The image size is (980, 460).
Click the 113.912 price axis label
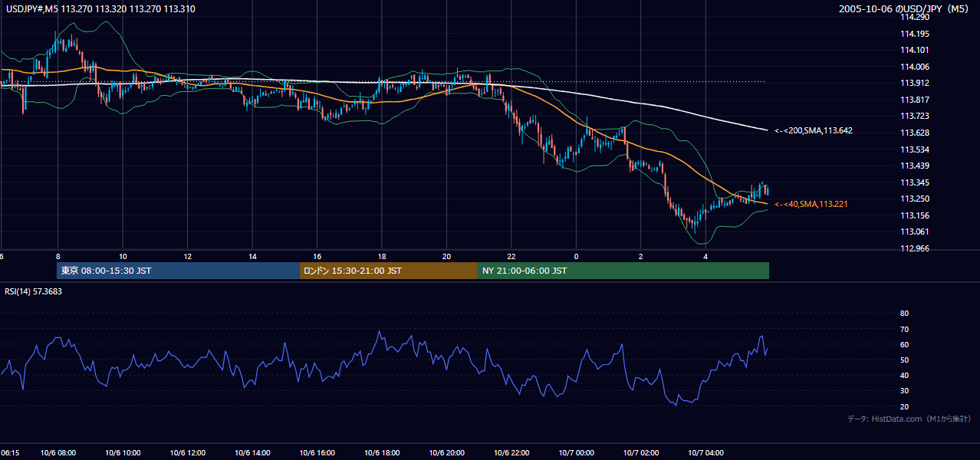(914, 83)
